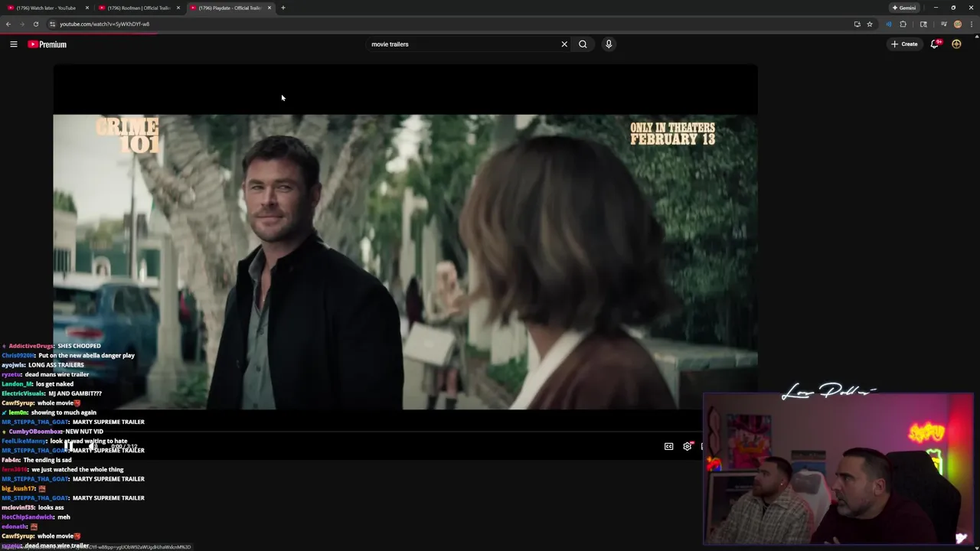Click chat message 'MJ AND GAMBIT???'
The width and height of the screenshot is (980, 551).
pyautogui.click(x=75, y=393)
